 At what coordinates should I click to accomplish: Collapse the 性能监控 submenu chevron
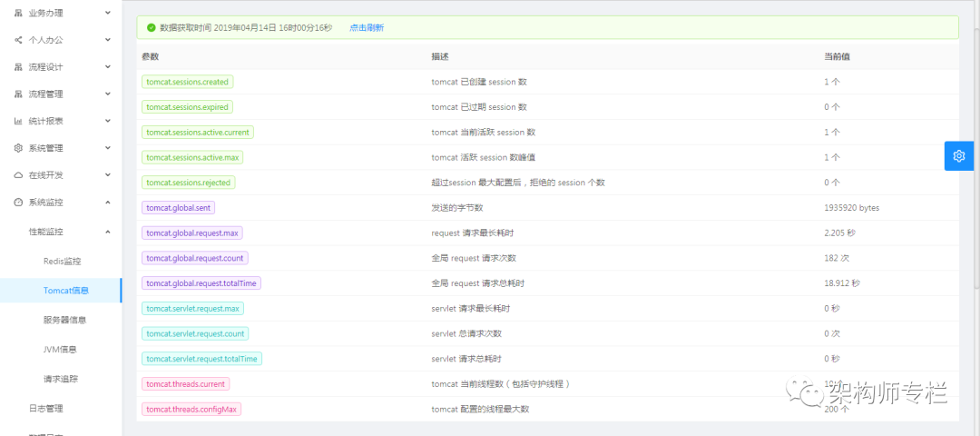click(107, 232)
